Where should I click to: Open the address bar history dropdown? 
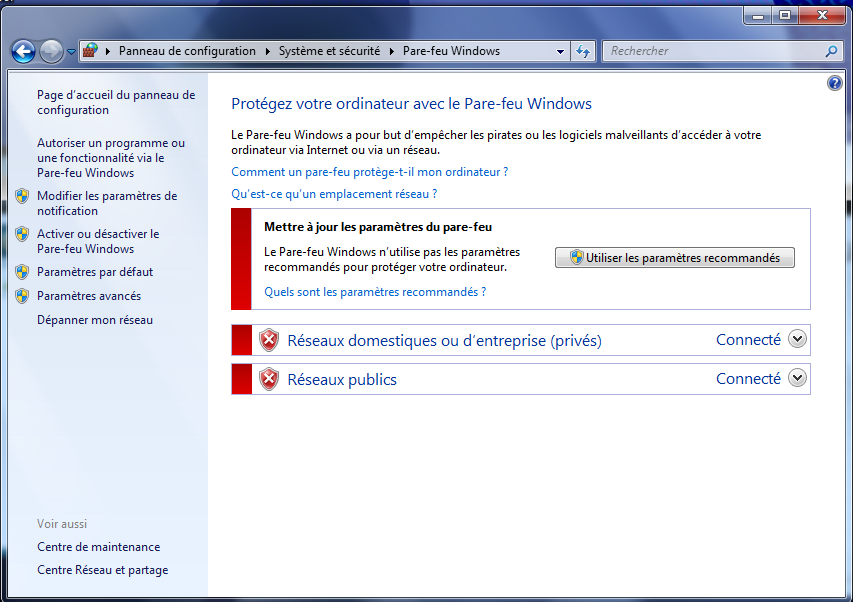[560, 52]
